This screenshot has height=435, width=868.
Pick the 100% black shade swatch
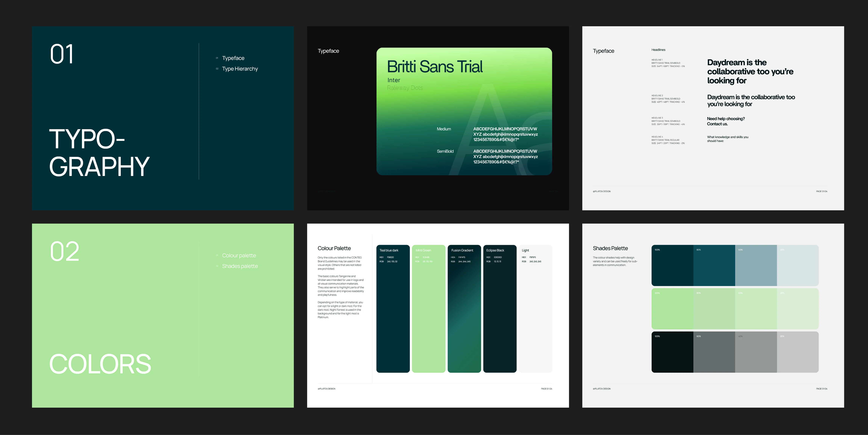pos(672,352)
